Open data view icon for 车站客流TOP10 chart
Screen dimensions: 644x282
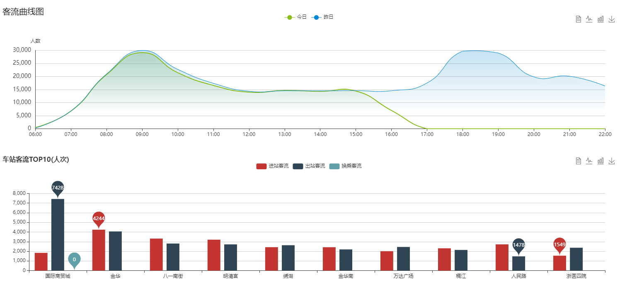[578, 161]
